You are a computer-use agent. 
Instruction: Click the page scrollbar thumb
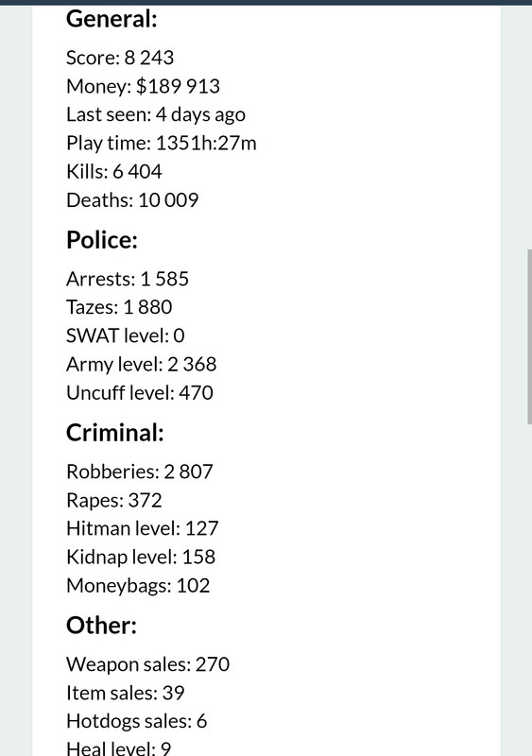[x=529, y=336]
